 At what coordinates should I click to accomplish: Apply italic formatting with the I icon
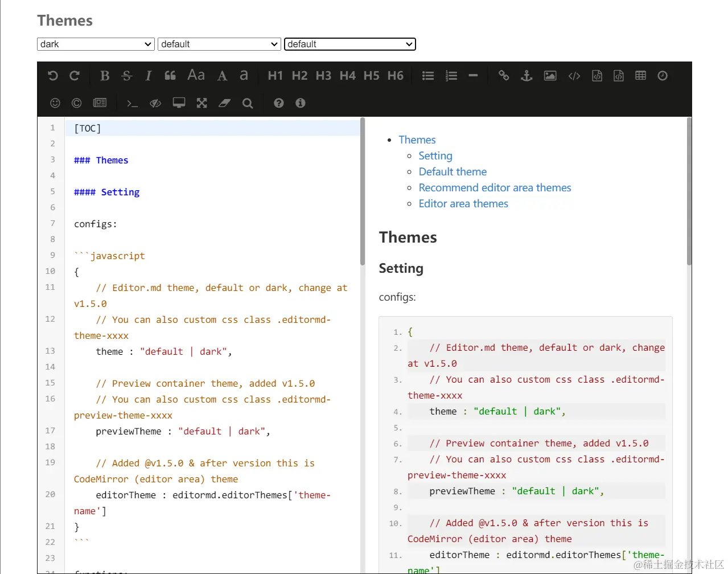[148, 76]
